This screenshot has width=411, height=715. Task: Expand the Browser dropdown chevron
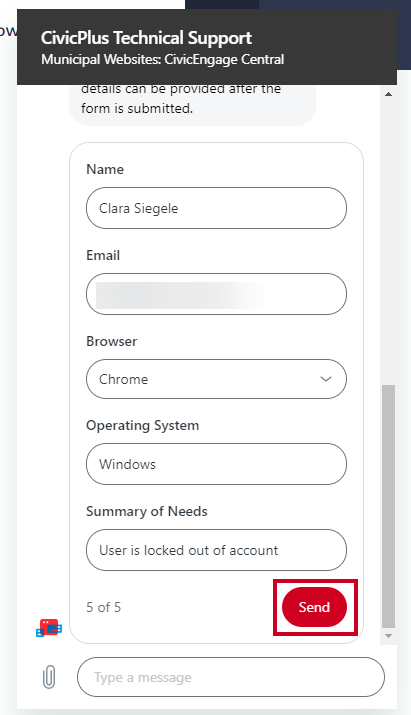coord(326,379)
